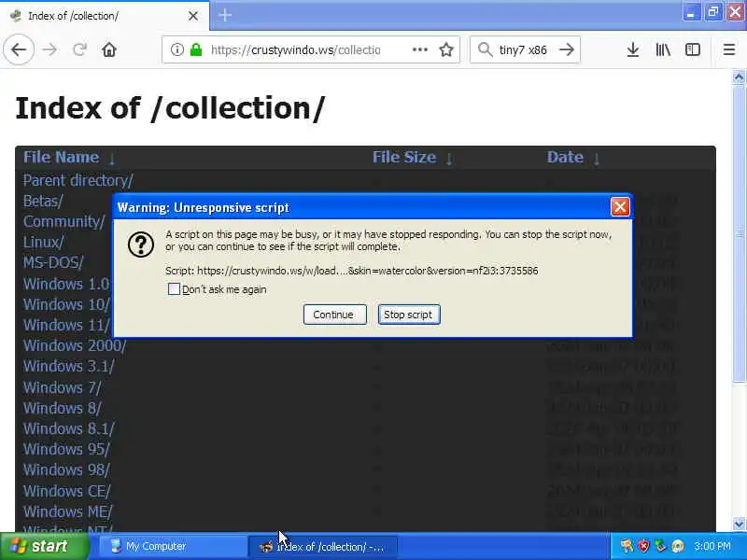
Task: Open the Windows 2000/ folder link
Action: pos(75,345)
